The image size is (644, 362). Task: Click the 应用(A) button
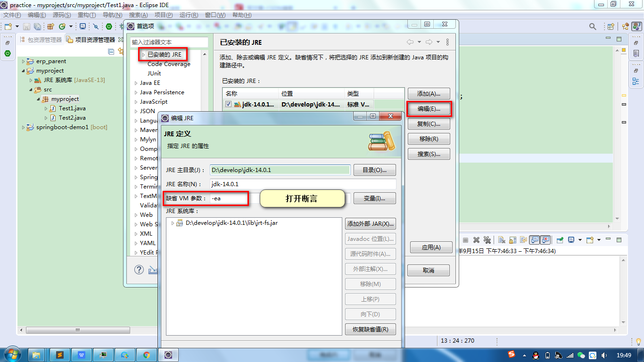tap(431, 247)
